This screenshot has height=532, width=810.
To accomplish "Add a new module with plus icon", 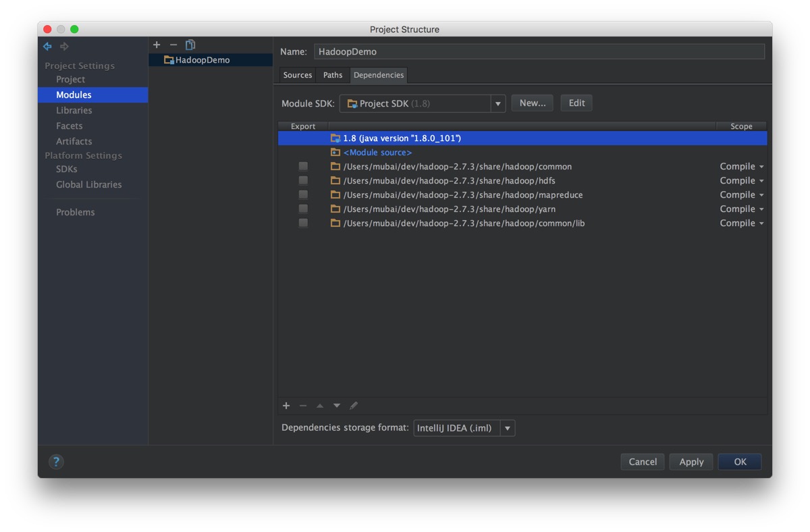I will 157,45.
